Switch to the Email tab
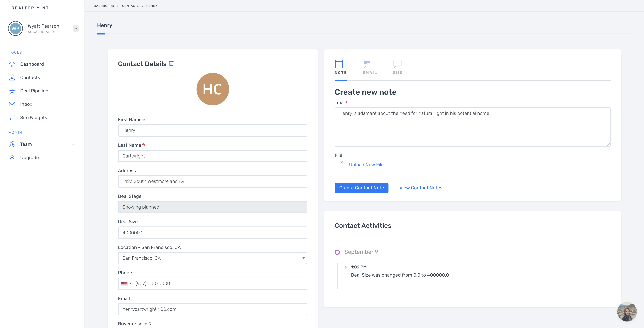 click(x=369, y=67)
